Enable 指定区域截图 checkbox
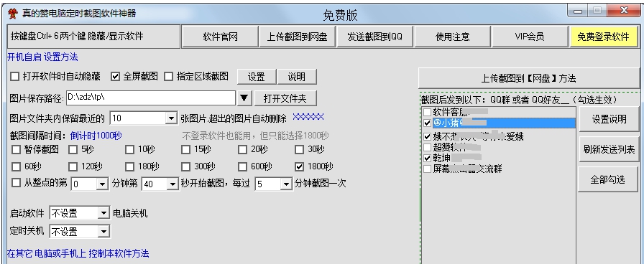This screenshot has width=644, height=264. (168, 76)
